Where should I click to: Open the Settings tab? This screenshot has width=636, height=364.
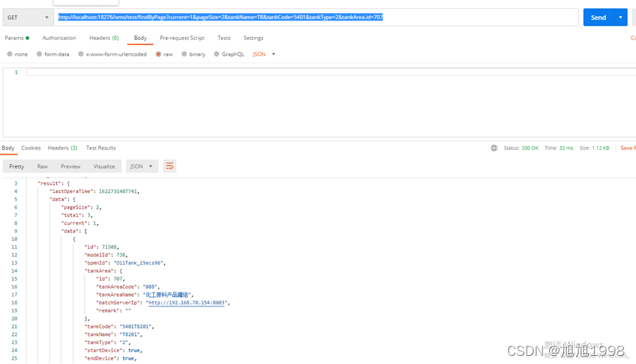(254, 38)
